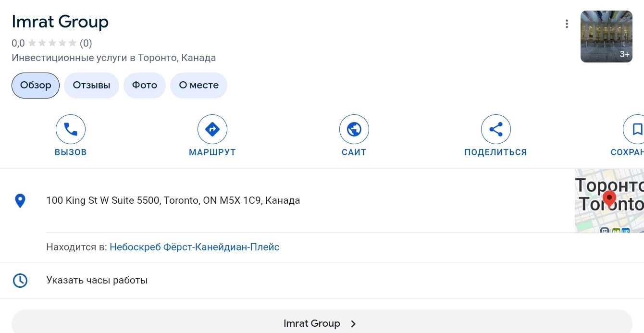Open the О месте tab

[x=198, y=86]
